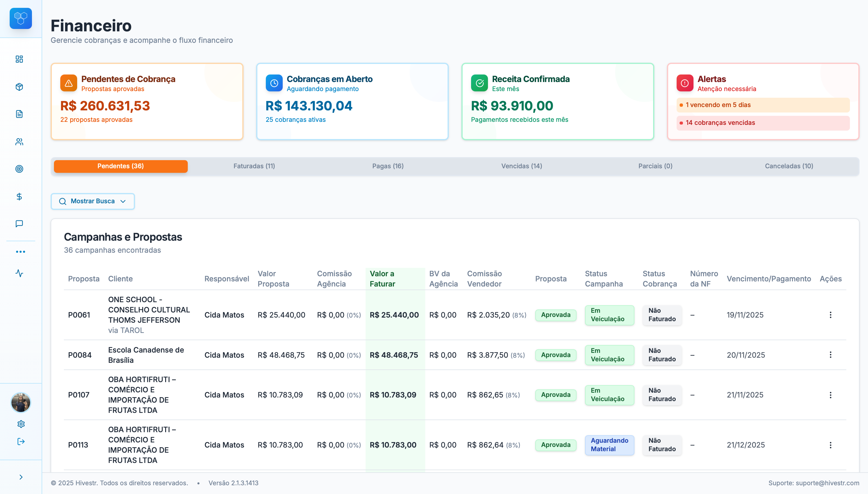Screen dimensions: 868x494
Task: Open the settings gear icon
Action: [21, 424]
